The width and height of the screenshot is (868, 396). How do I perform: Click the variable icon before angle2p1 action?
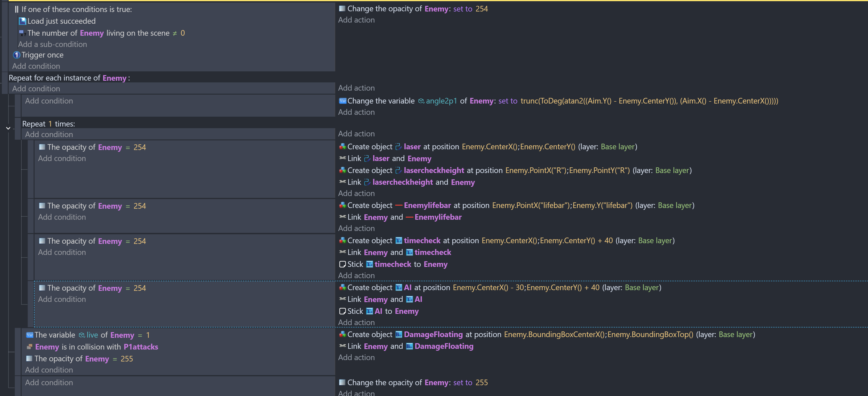pyautogui.click(x=342, y=101)
